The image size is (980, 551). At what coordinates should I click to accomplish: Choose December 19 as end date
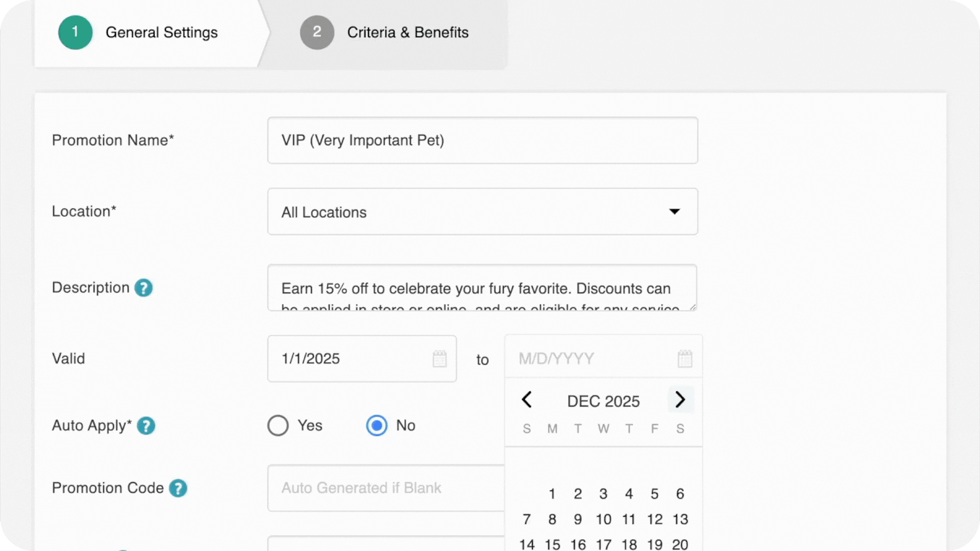click(654, 544)
